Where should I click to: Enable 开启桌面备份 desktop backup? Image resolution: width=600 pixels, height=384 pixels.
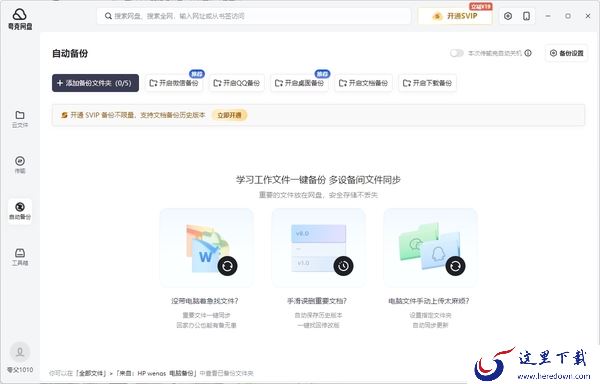point(299,83)
